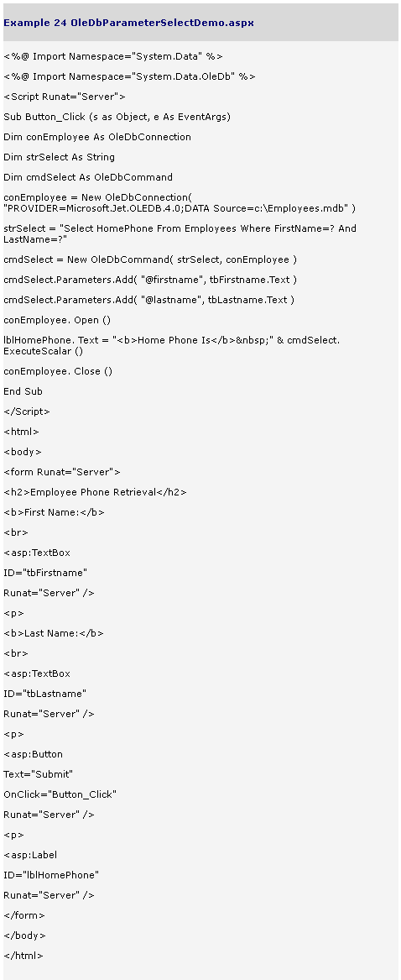Click the ID="lblHomePhone" line
The width and height of the screenshot is (401, 980).
pyautogui.click(x=51, y=875)
